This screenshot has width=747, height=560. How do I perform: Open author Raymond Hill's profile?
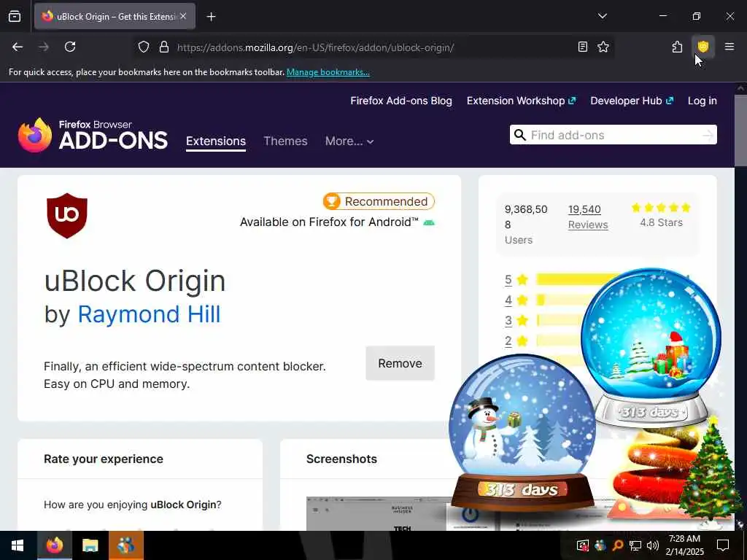click(149, 314)
